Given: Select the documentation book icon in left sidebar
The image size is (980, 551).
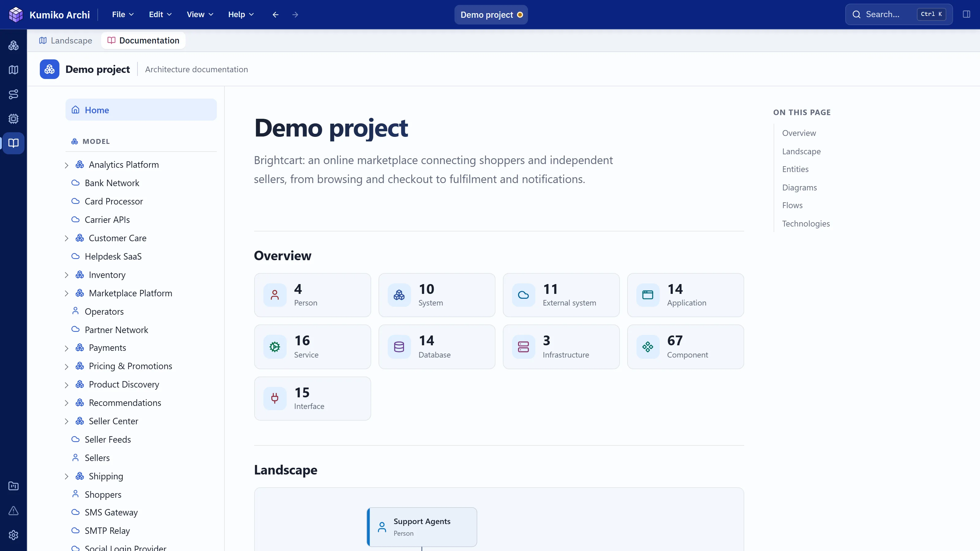Looking at the screenshot, I should point(13,143).
